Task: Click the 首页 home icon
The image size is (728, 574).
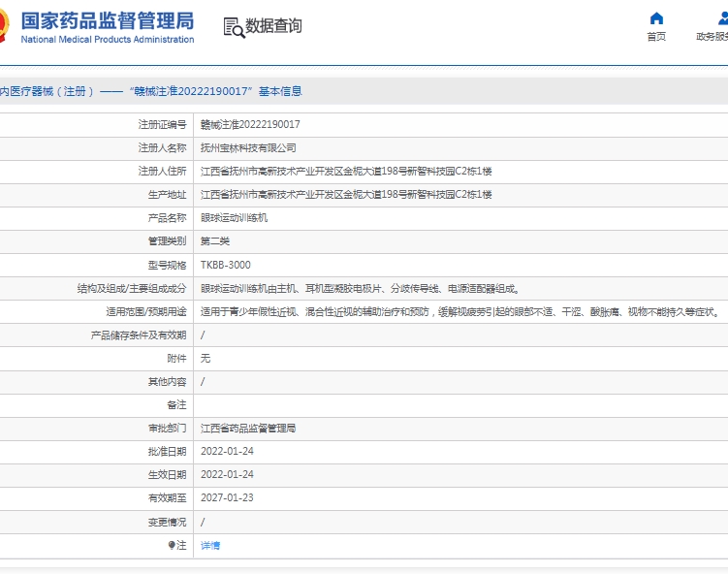Action: [656, 18]
